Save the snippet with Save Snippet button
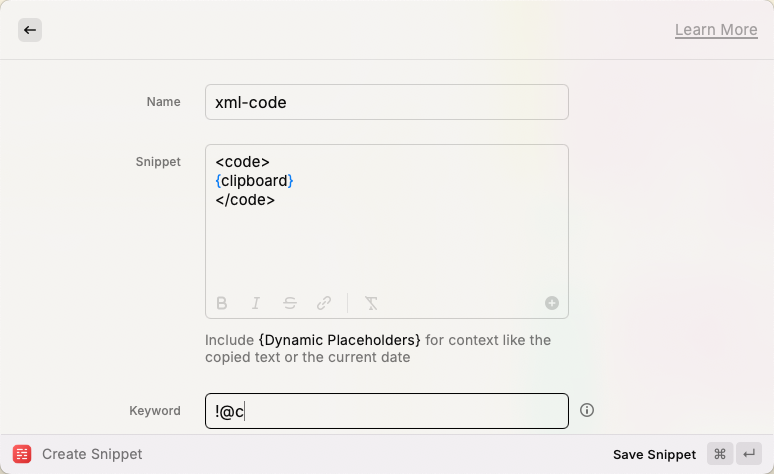The image size is (774, 474). (x=654, y=454)
